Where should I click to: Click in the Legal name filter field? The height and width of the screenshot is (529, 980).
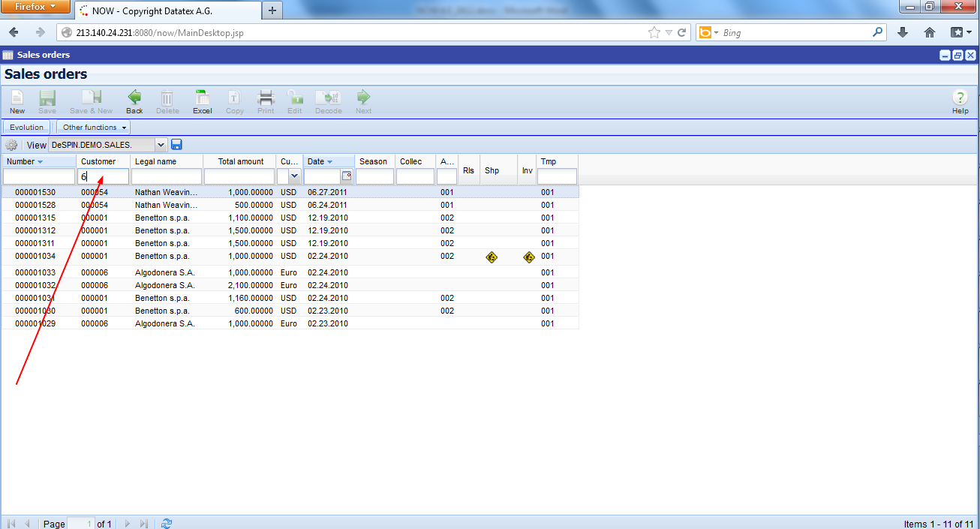tap(166, 175)
